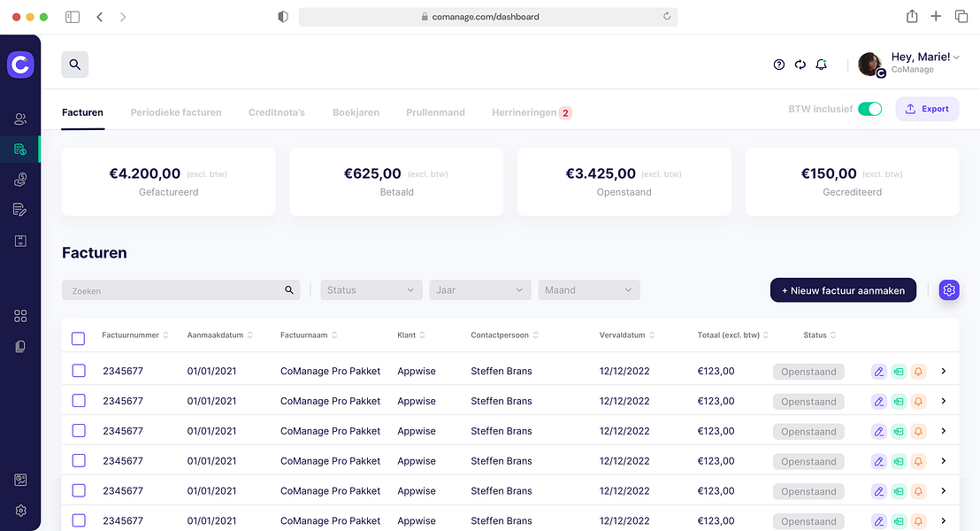Tick the third invoice row checkbox
The height and width of the screenshot is (531, 980).
point(79,430)
